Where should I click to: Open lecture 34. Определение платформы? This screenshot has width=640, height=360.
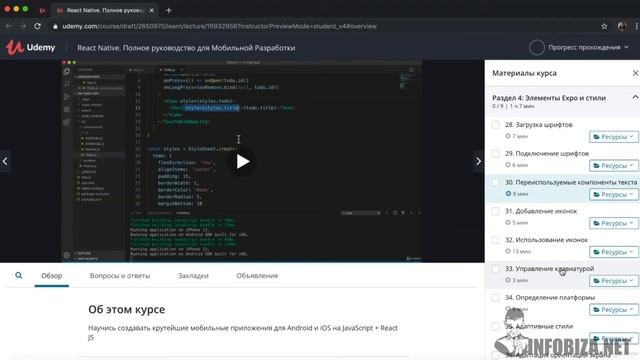550,298
